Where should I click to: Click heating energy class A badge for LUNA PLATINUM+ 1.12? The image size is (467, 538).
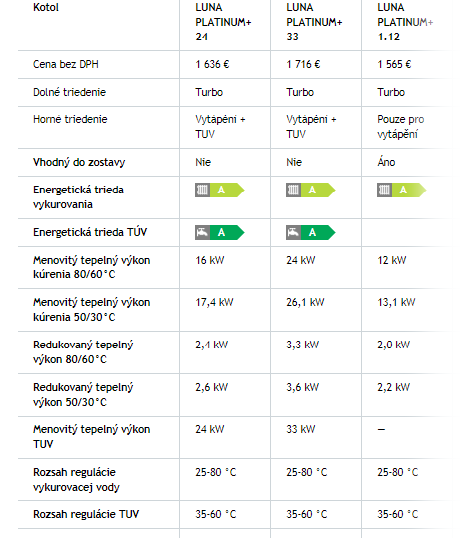click(401, 190)
